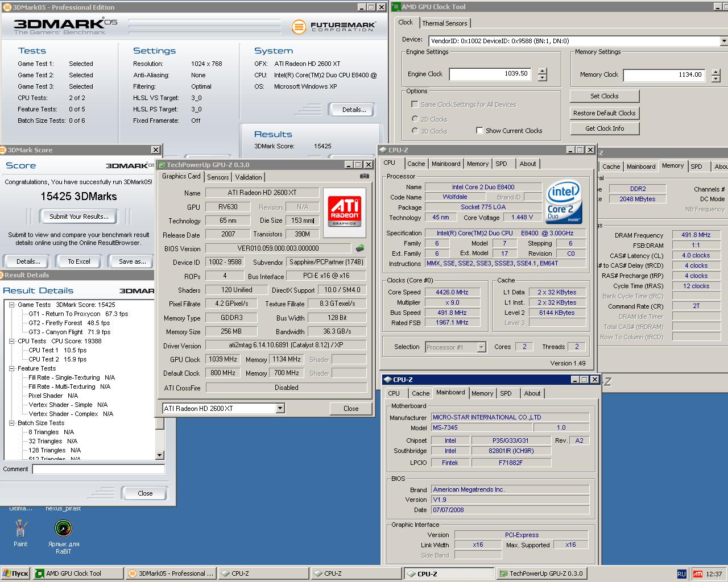This screenshot has width=728, height=582.
Task: Click Save as button in 3DMark Score
Action: point(132,261)
